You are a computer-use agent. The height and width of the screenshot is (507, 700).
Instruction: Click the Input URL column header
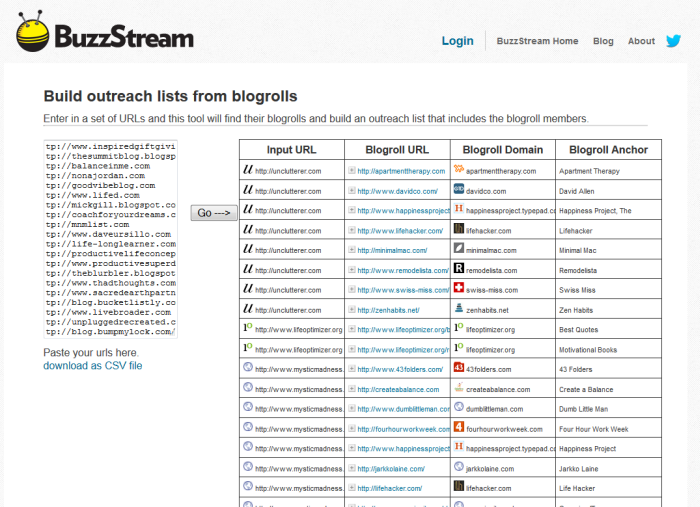(292, 150)
